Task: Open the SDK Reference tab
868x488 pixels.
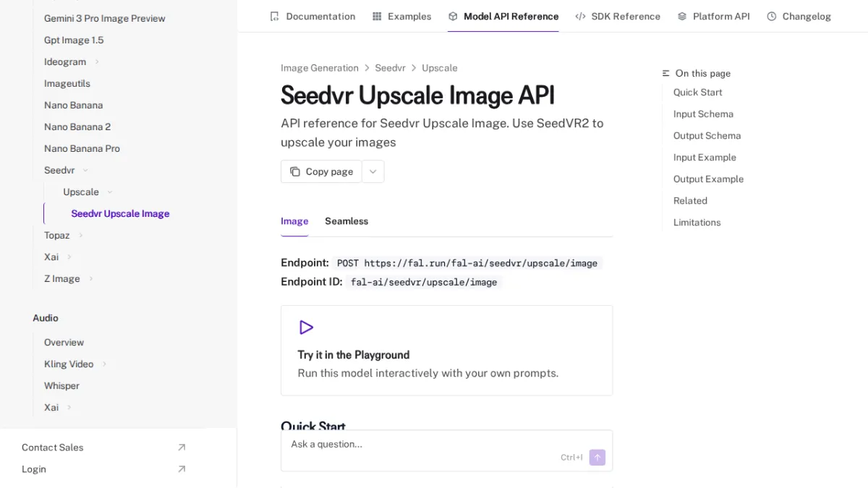Action: click(x=618, y=16)
